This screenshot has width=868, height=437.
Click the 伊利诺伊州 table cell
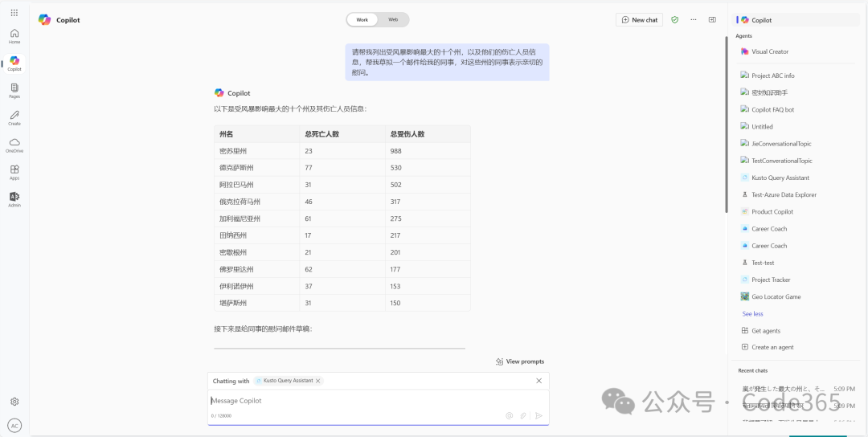click(257, 287)
